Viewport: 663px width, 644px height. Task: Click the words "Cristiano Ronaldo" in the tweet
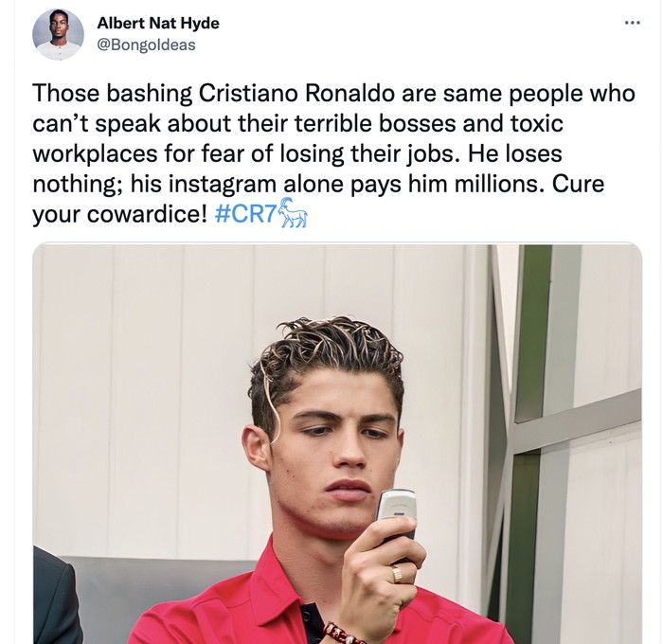[296, 93]
